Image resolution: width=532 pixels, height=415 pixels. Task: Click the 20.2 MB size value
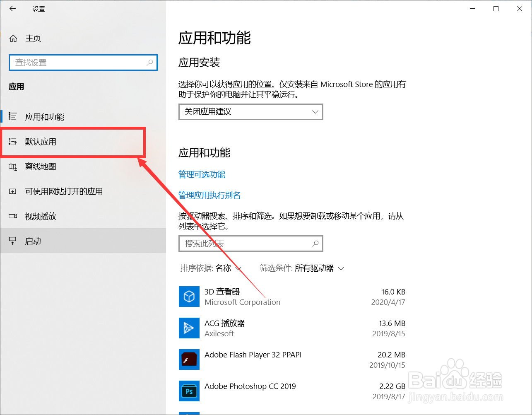(x=392, y=355)
